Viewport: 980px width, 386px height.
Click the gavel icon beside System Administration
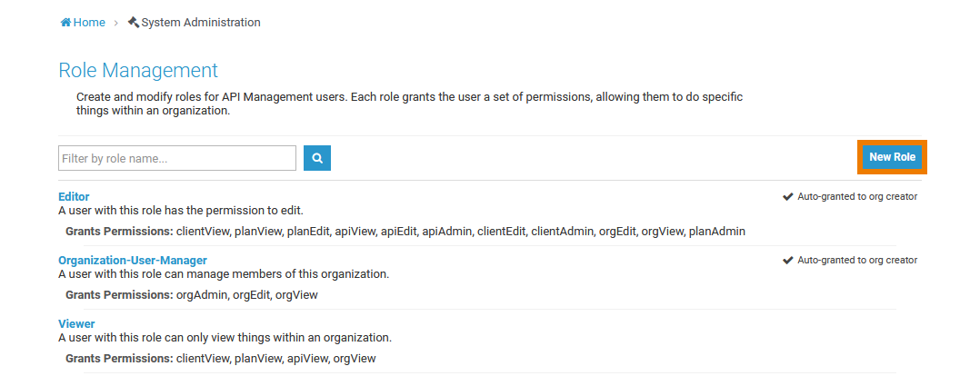134,23
